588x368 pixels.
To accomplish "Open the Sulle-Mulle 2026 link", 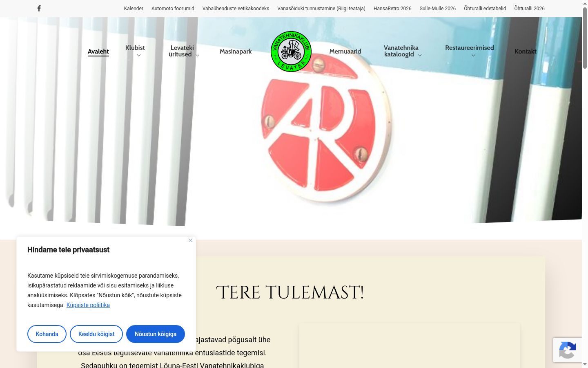I will point(438,9).
